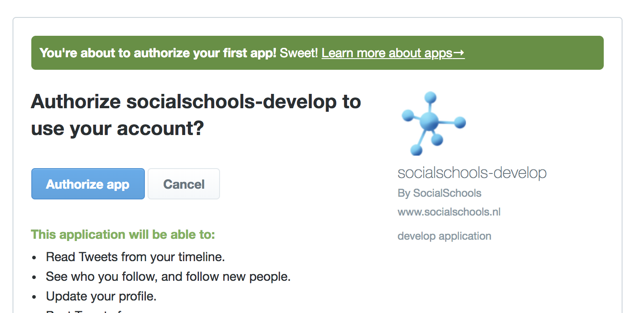Select the 'Read Tweets from your timeline' permission
The width and height of the screenshot is (644, 313).
pos(135,257)
